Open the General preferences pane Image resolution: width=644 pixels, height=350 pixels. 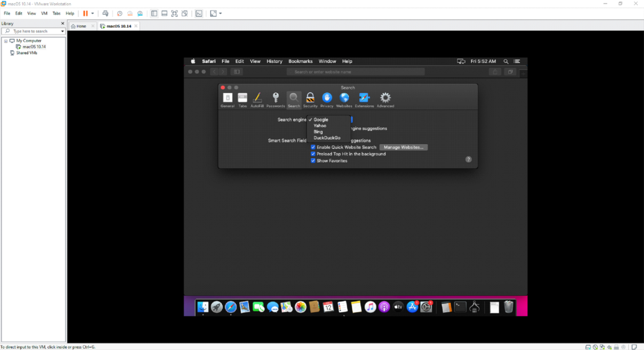(227, 100)
